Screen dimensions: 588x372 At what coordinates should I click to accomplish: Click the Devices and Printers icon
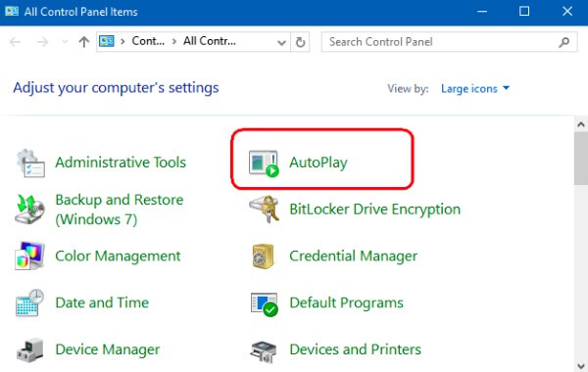point(264,351)
